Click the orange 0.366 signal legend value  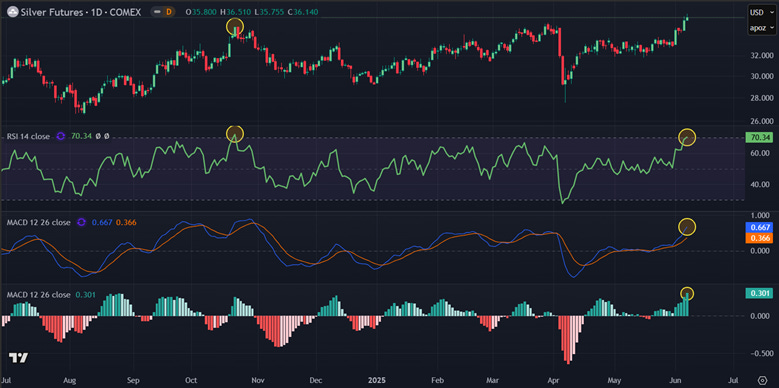127,223
